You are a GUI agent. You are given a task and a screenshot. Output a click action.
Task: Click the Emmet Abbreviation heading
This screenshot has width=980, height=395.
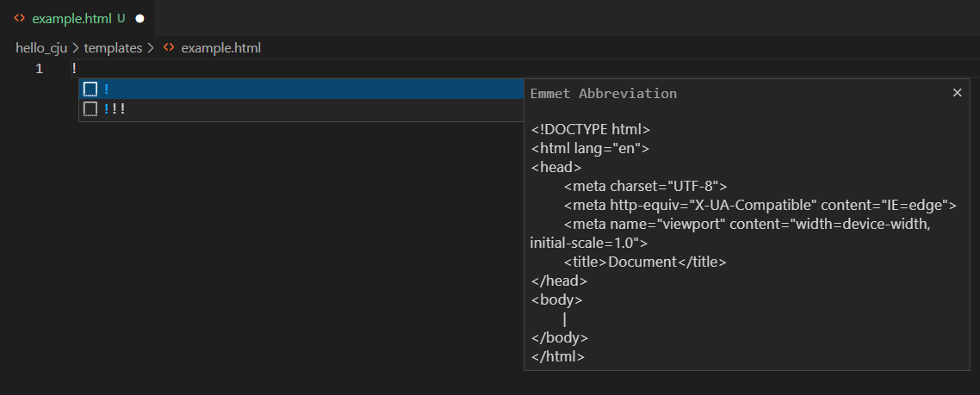pos(603,94)
